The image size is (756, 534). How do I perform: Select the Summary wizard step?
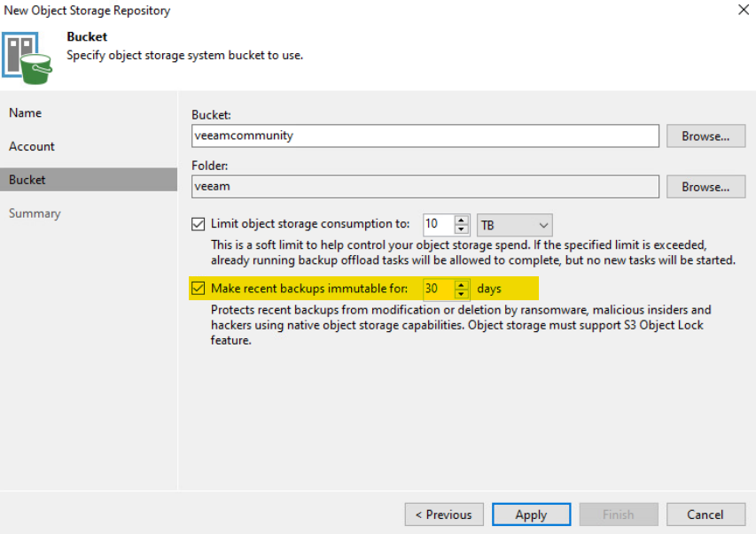point(35,213)
